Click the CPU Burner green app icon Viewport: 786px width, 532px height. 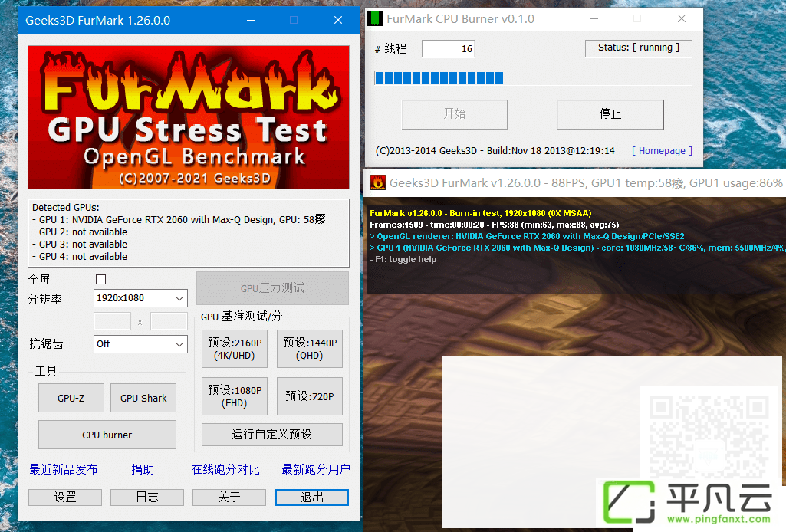click(375, 18)
